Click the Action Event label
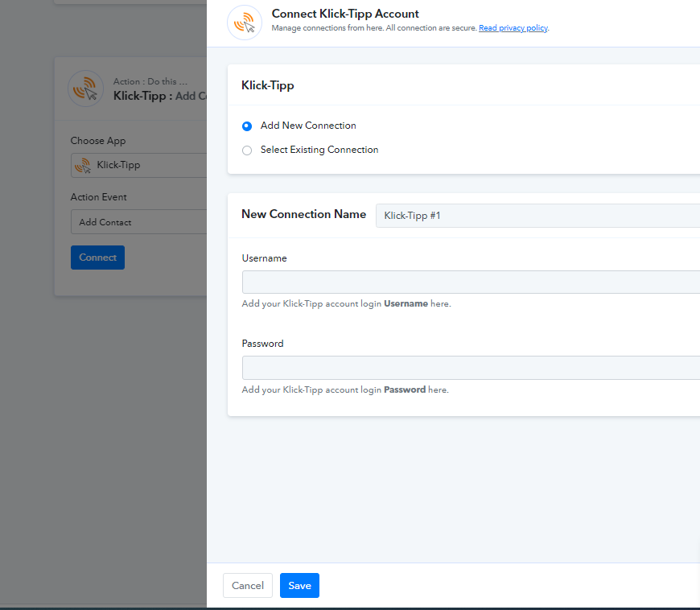Image resolution: width=700 pixels, height=610 pixels. pyautogui.click(x=99, y=197)
